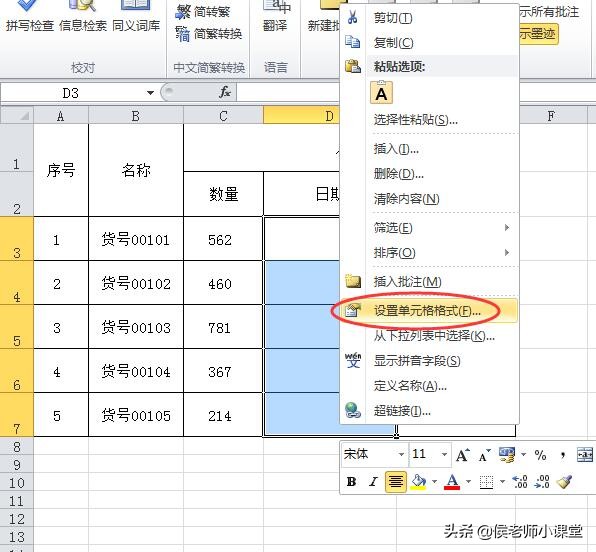Open the font size 11 dropdown

[x=444, y=455]
